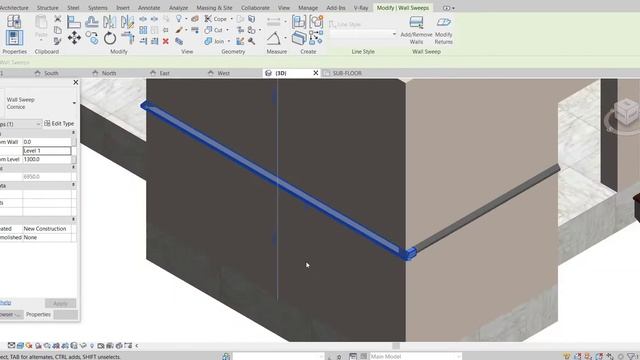The width and height of the screenshot is (640, 360).
Task: Open Type Properties icon above Properties button
Action: click(x=14, y=21)
